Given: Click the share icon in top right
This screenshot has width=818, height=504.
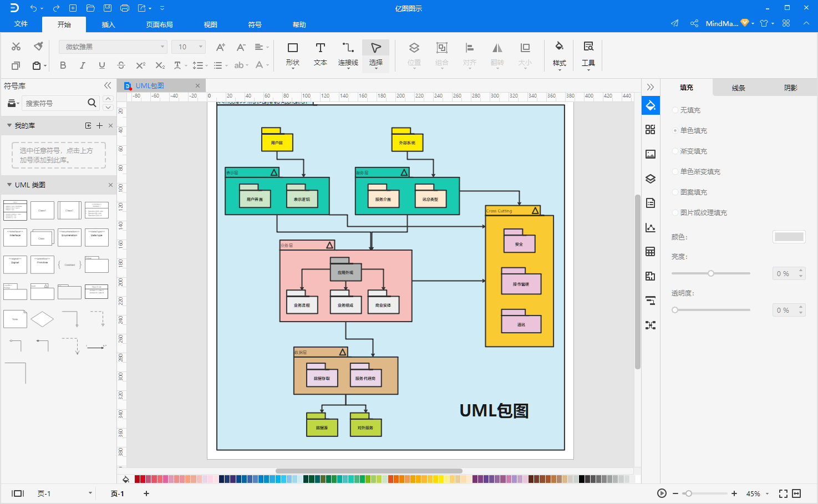Looking at the screenshot, I should pyautogui.click(x=694, y=23).
